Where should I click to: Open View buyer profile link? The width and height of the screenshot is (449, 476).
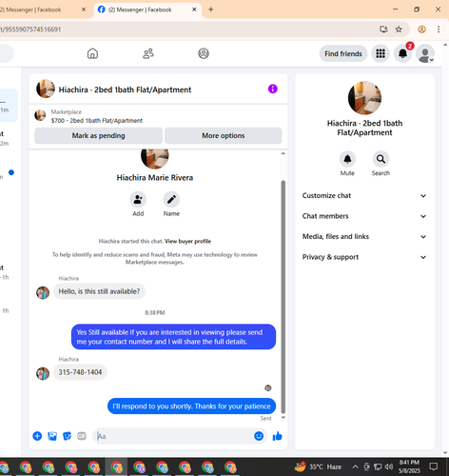pos(187,241)
